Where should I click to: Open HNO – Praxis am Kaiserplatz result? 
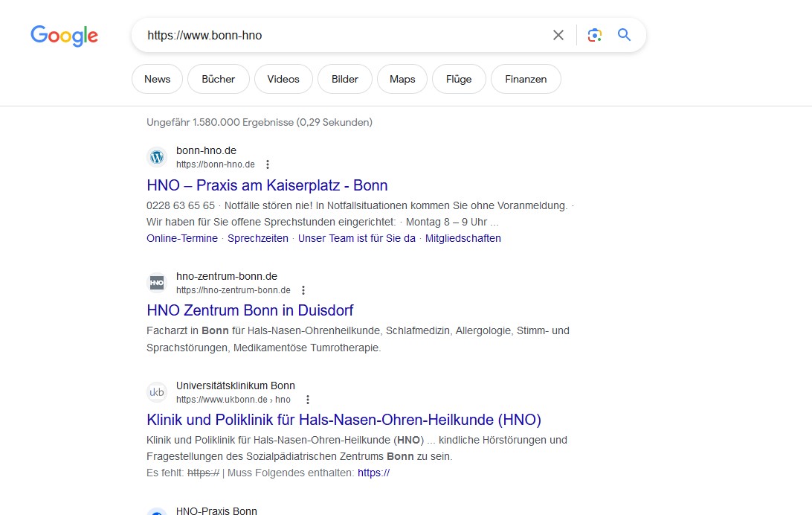(x=267, y=185)
